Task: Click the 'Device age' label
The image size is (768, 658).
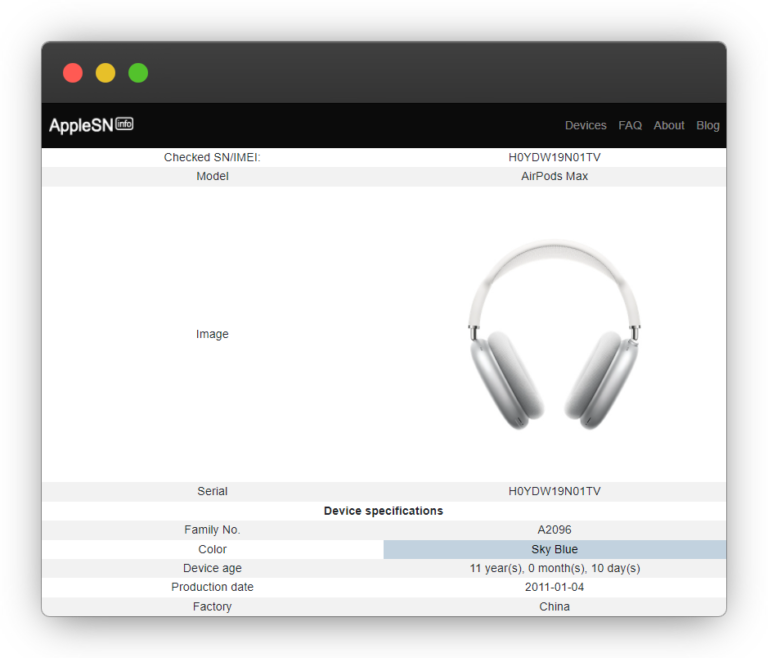Action: tap(212, 568)
